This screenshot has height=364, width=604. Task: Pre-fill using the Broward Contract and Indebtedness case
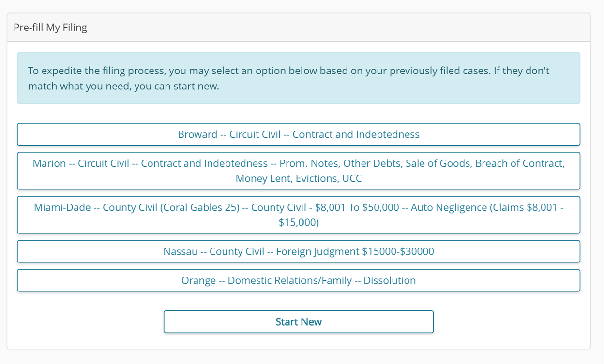[299, 134]
